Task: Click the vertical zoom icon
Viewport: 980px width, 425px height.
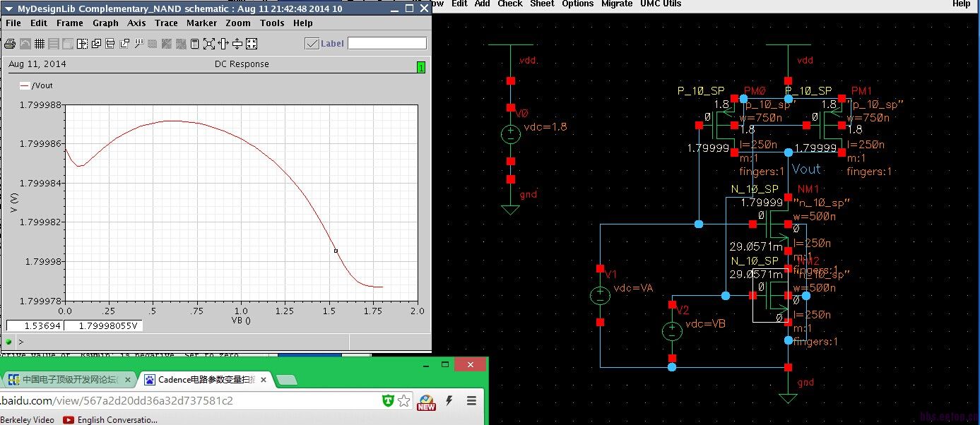Action: click(x=237, y=44)
